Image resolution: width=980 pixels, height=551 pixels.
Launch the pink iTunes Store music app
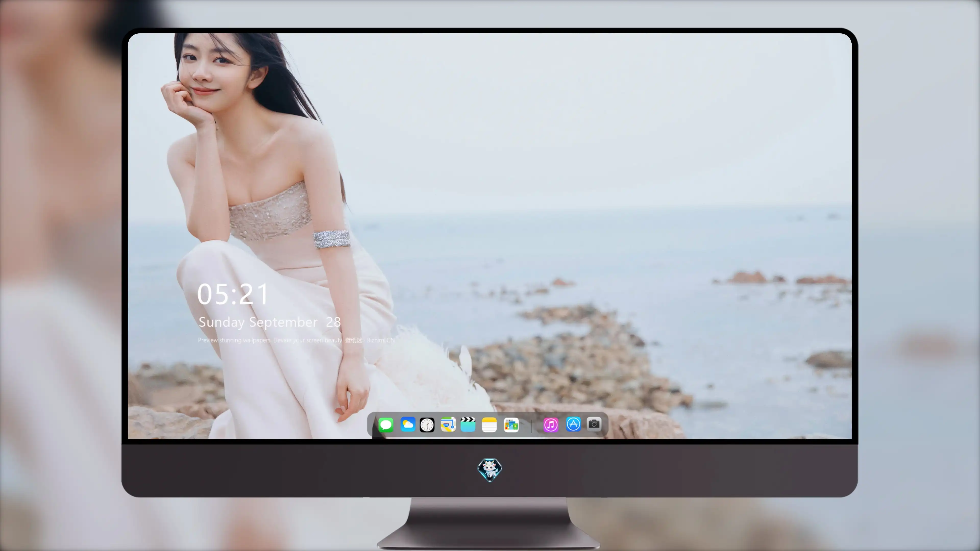click(551, 425)
